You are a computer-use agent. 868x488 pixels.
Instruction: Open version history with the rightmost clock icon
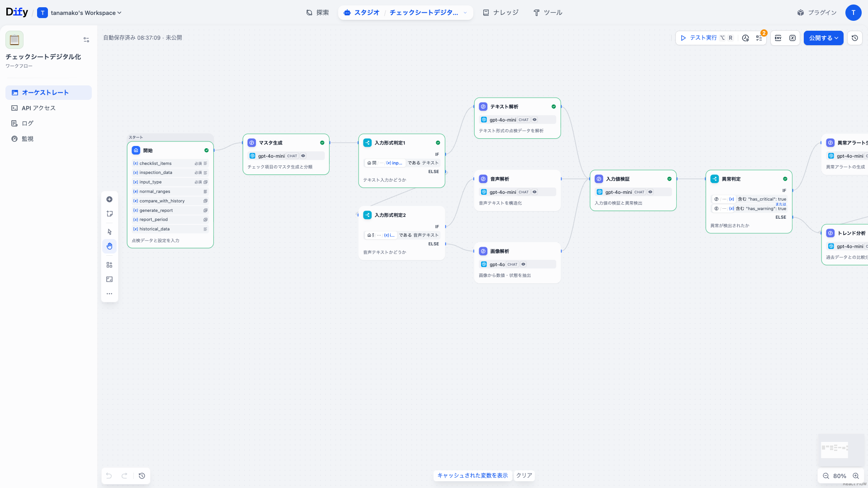coord(854,38)
